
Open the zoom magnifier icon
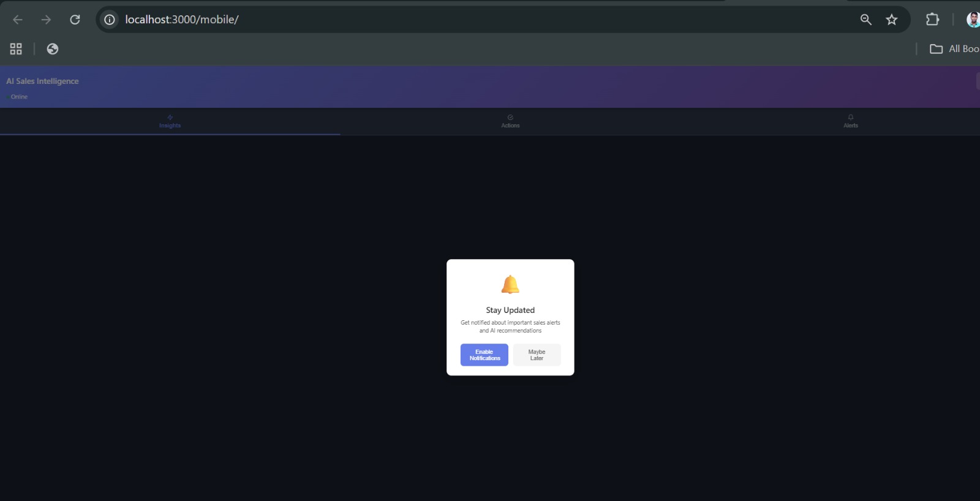pos(866,20)
